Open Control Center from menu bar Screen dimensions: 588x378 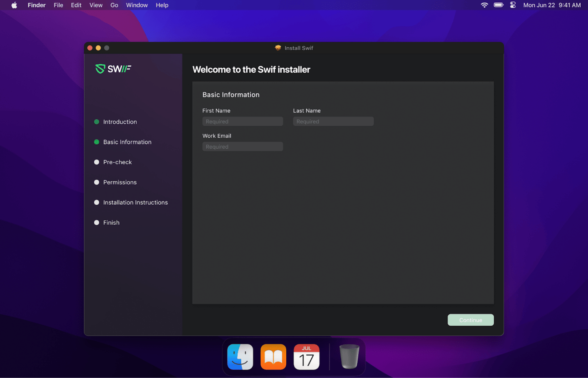coord(513,5)
